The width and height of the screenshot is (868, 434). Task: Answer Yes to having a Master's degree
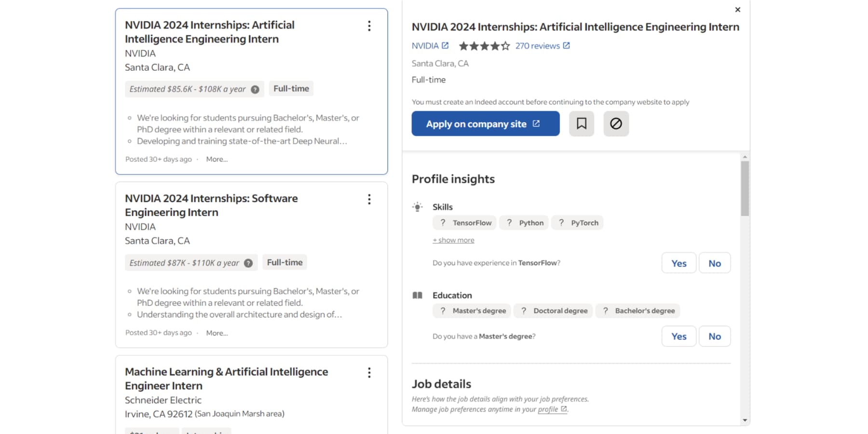pos(678,336)
